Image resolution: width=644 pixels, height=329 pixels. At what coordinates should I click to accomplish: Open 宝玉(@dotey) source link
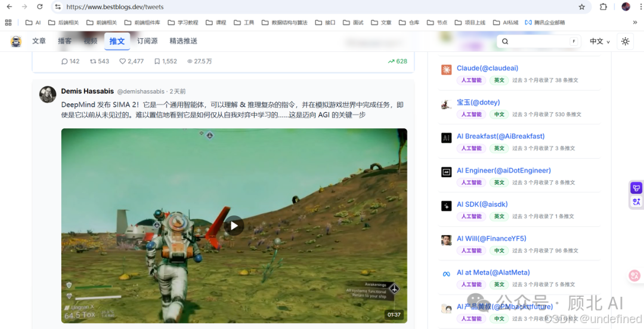478,102
